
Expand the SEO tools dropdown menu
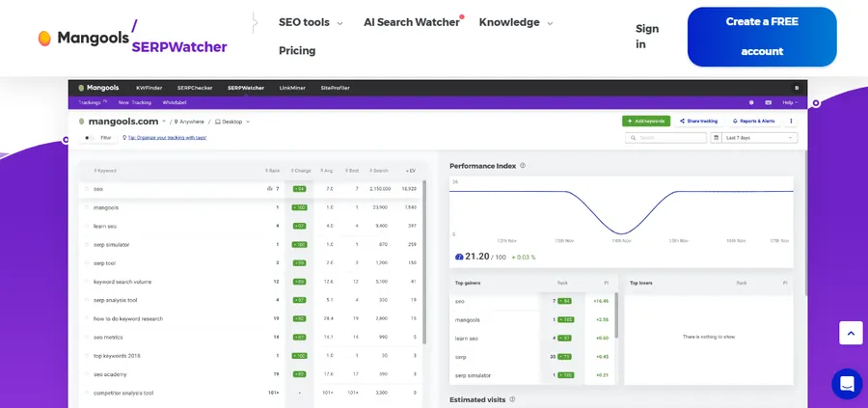[311, 23]
